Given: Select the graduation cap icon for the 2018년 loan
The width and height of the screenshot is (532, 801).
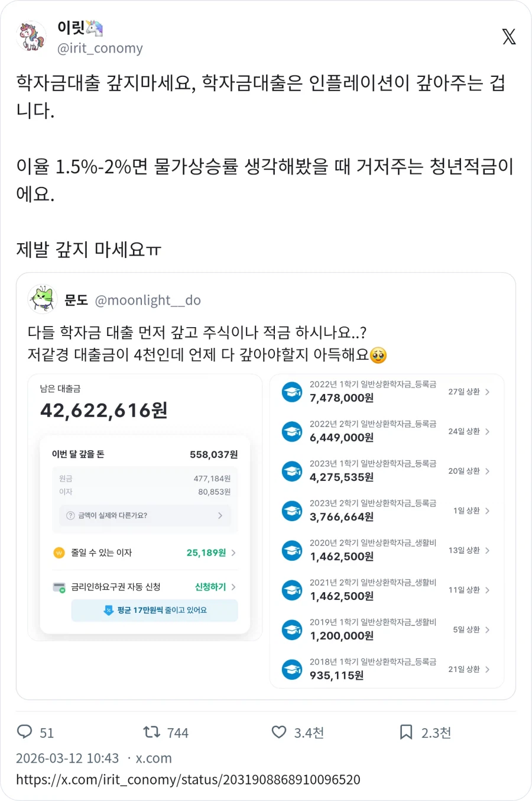Looking at the screenshot, I should (291, 669).
